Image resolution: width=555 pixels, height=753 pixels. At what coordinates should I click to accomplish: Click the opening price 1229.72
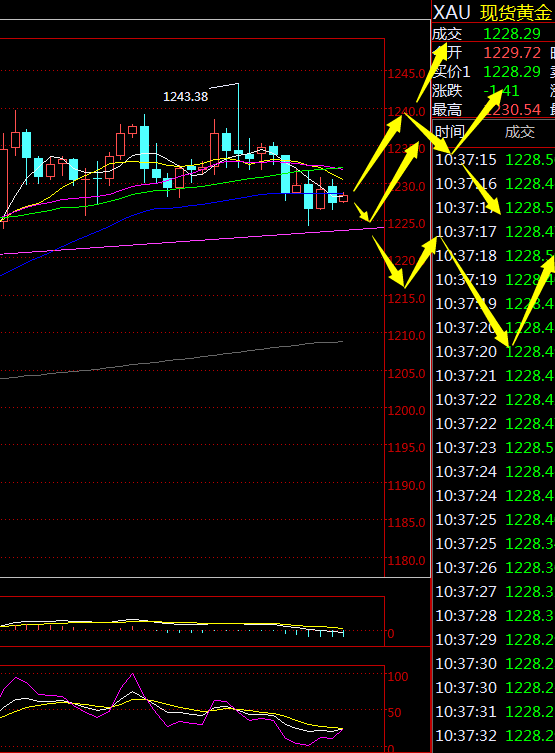pyautogui.click(x=512, y=52)
